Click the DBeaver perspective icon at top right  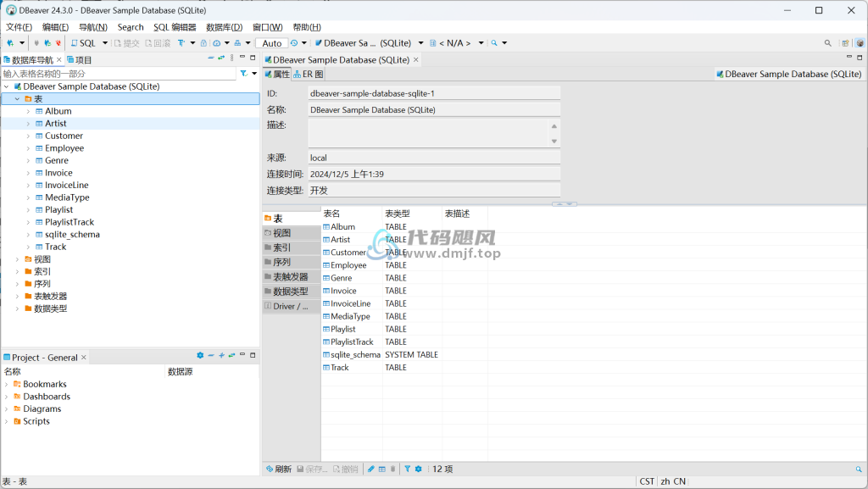860,43
